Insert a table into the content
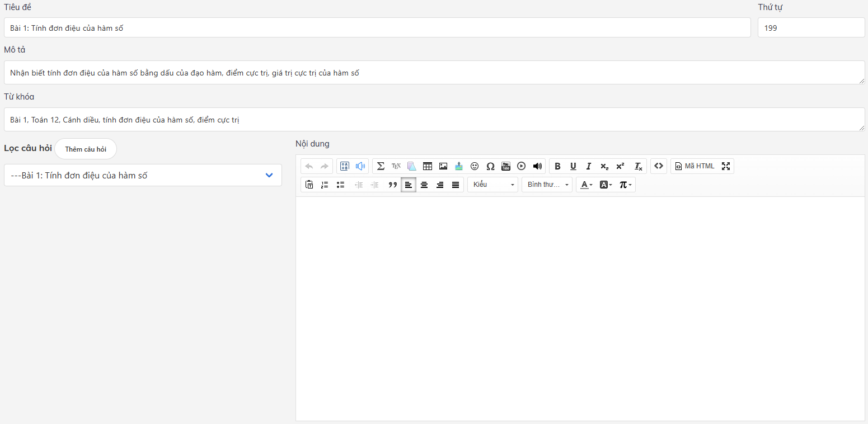The height and width of the screenshot is (424, 868). (428, 166)
